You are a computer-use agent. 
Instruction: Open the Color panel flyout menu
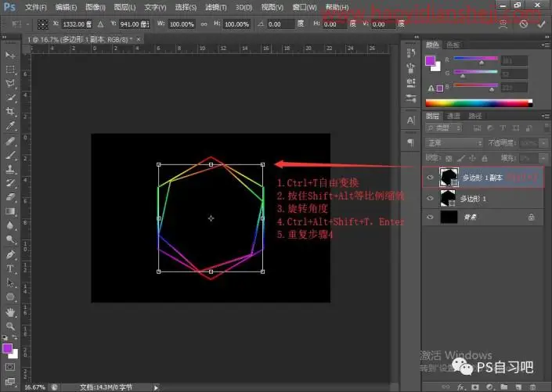(x=545, y=45)
